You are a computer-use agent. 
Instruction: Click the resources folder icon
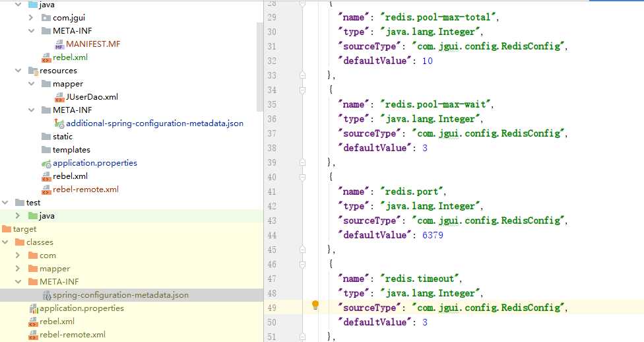pos(33,71)
